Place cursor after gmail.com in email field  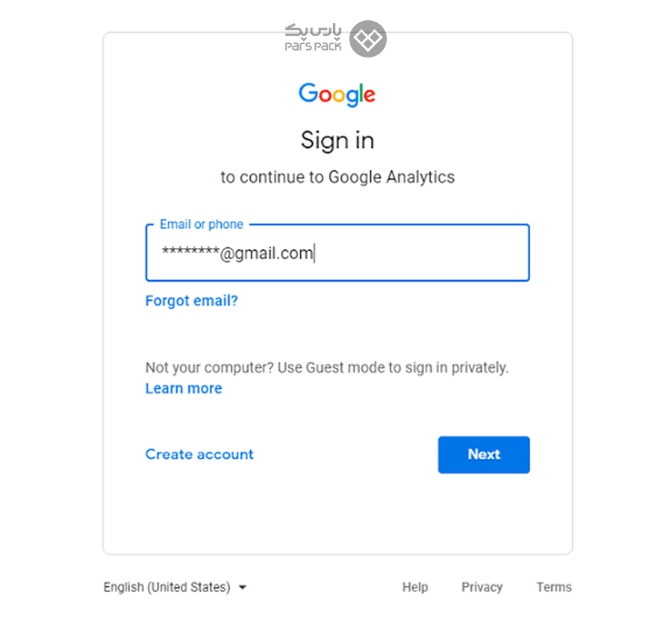pyautogui.click(x=314, y=253)
